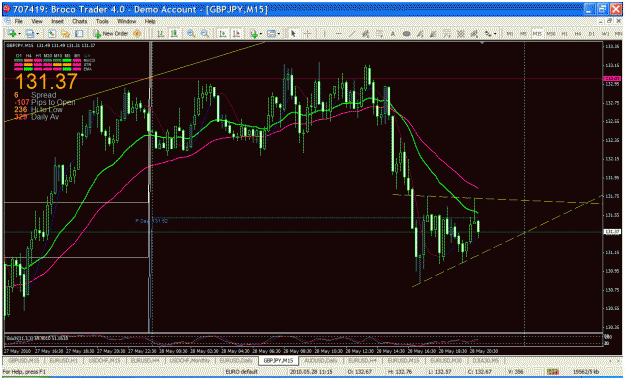Select the GBPJPY,M15 chart tab

click(x=278, y=360)
